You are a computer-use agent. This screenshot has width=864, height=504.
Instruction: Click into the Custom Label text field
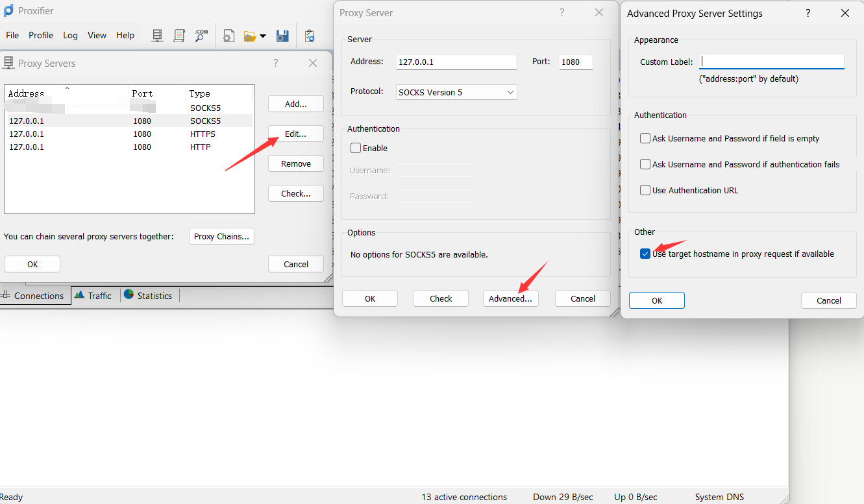[772, 62]
